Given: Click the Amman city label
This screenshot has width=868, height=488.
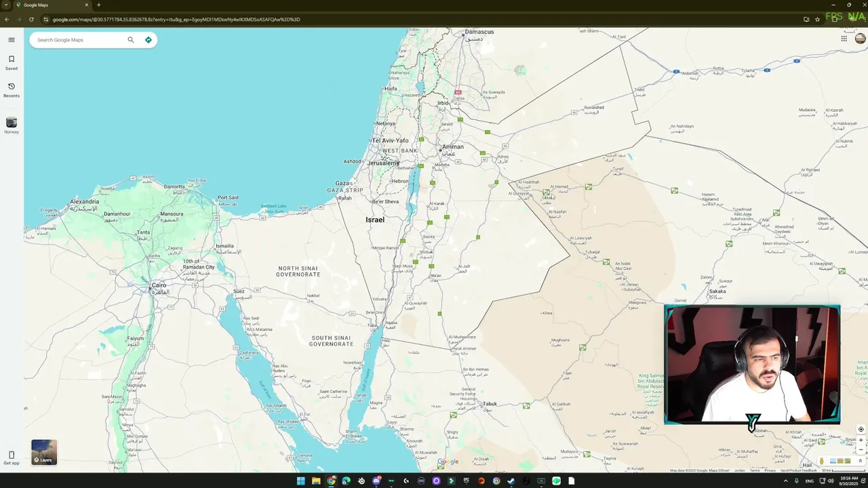Looking at the screenshot, I should point(452,146).
